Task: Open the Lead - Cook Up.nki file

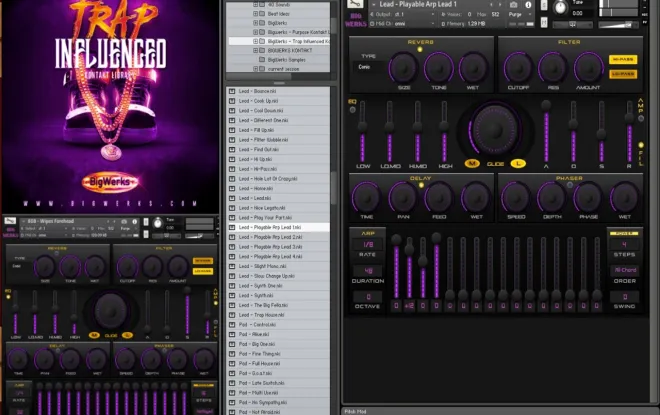Action: pos(278,101)
